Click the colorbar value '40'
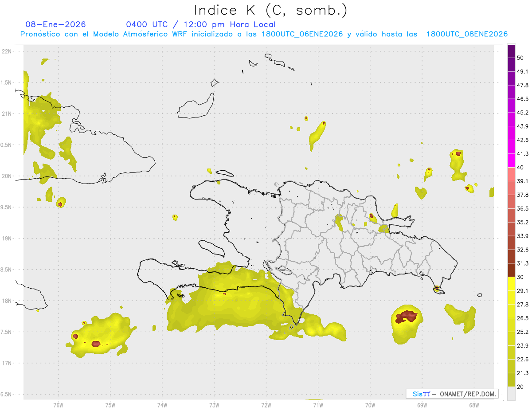This screenshot has width=532, height=411. click(x=521, y=168)
